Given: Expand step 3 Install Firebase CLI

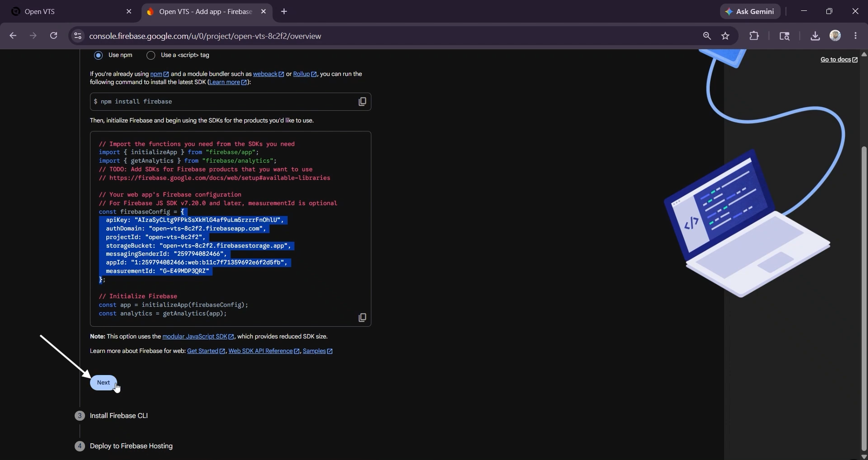Looking at the screenshot, I should 119,416.
